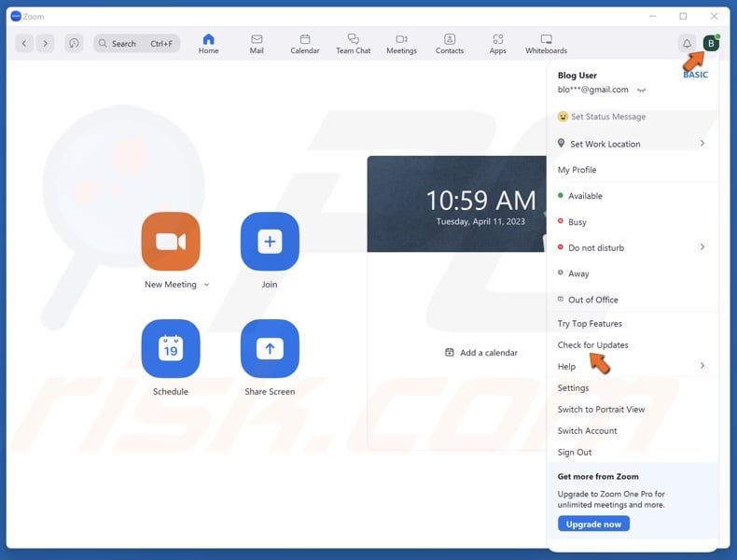Click the history clock icon
The width and height of the screenshot is (737, 560).
[x=74, y=44]
